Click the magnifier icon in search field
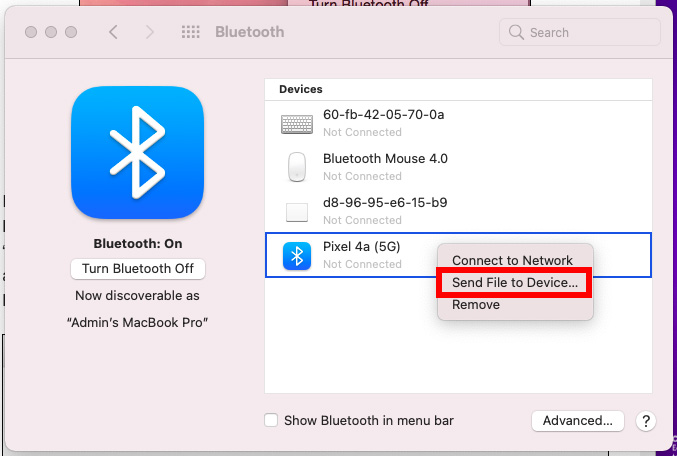This screenshot has width=677, height=456. (x=516, y=32)
